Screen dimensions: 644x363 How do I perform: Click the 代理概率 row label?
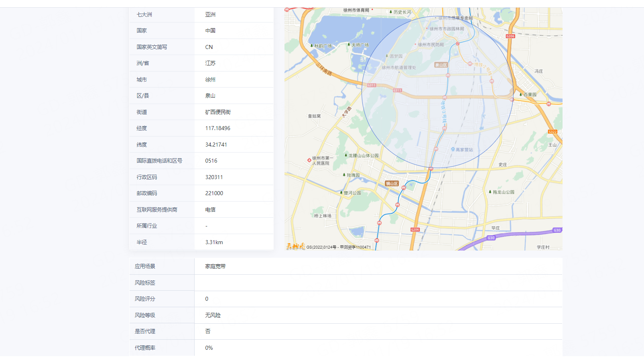(145, 348)
